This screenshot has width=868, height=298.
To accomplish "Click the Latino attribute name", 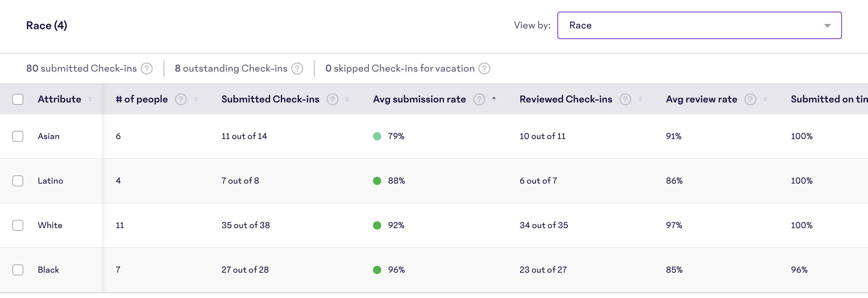I will [x=50, y=181].
